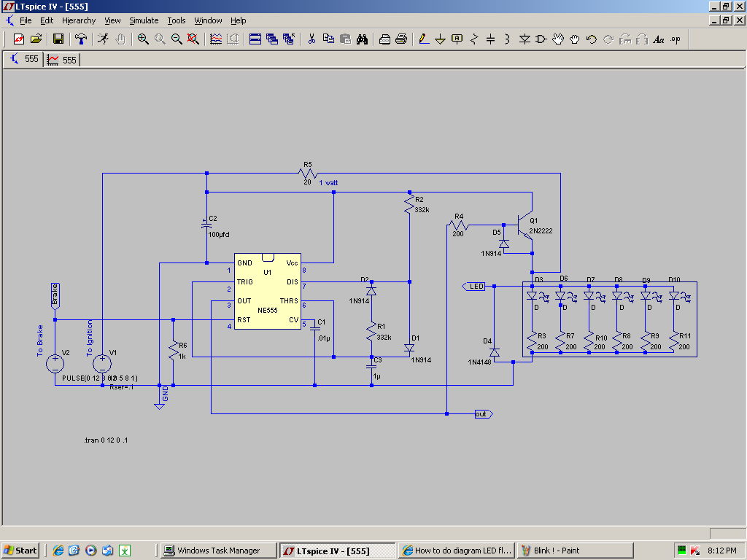The width and height of the screenshot is (747, 560).
Task: Open the Hierarchy menu
Action: [79, 20]
